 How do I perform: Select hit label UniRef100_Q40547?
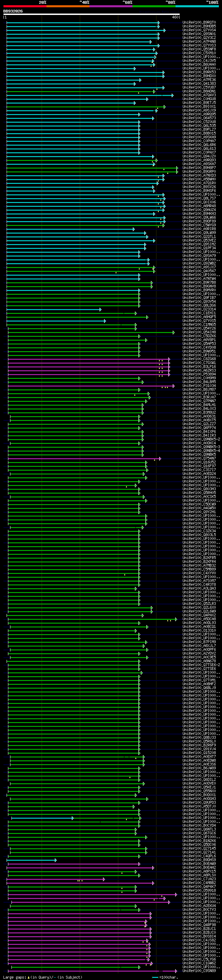pos(199,271)
